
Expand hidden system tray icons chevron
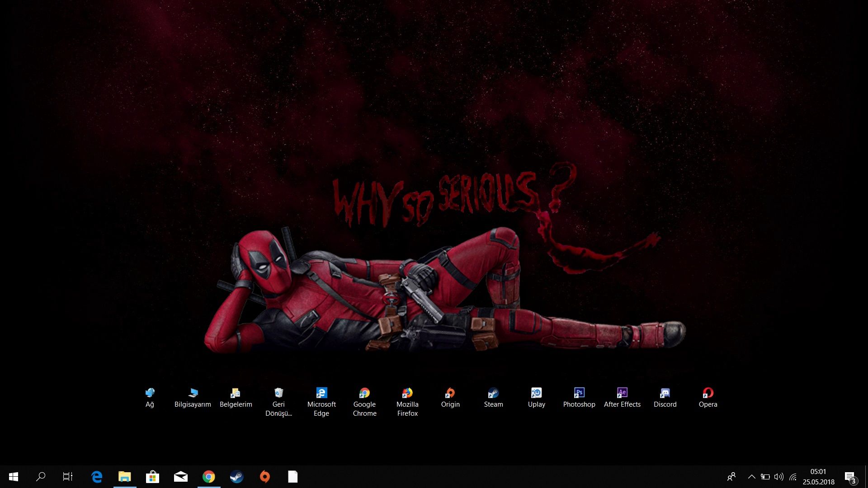click(x=751, y=477)
